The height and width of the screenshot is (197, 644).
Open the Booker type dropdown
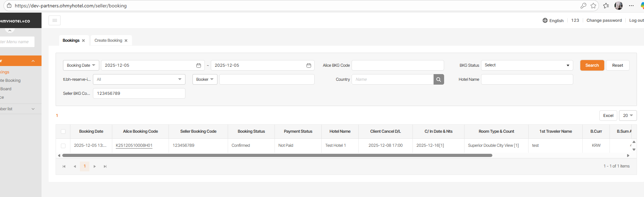click(x=205, y=79)
